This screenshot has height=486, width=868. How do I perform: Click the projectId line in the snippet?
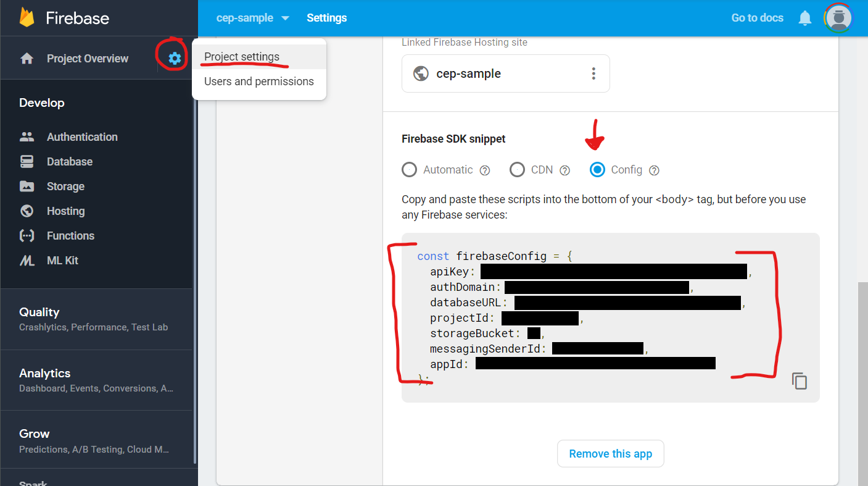pos(506,318)
